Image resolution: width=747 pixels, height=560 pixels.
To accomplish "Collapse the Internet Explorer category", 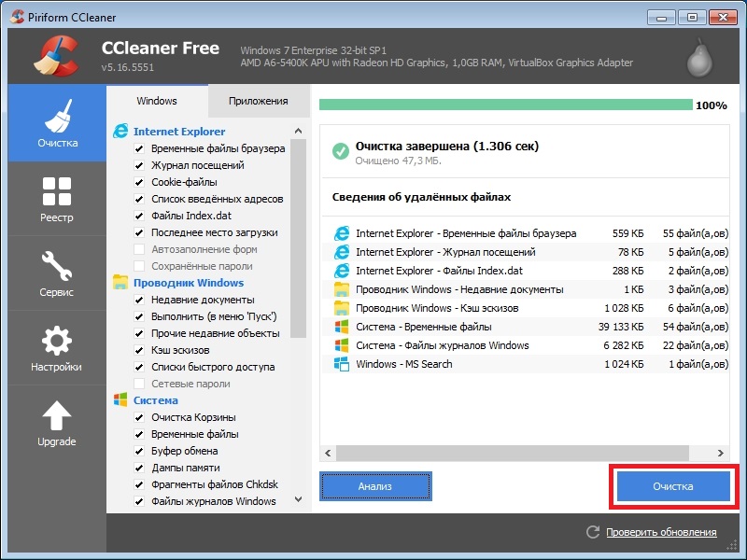I will point(178,132).
